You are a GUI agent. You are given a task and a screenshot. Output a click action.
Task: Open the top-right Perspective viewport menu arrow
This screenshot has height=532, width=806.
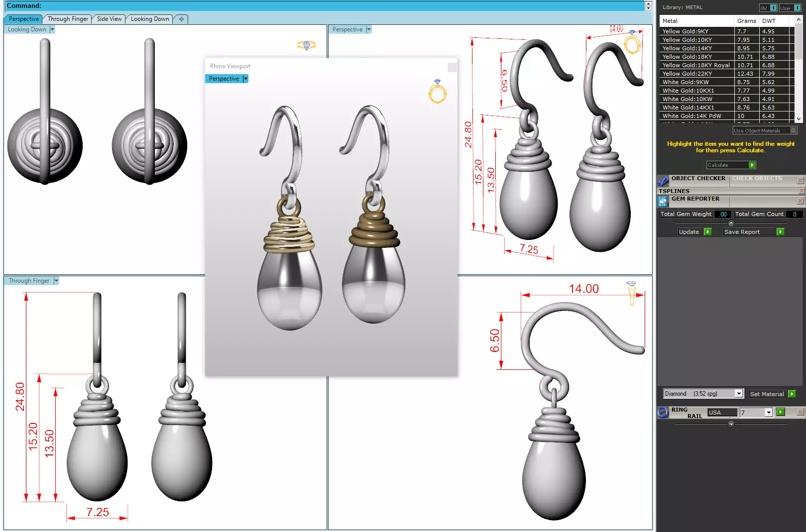(x=369, y=29)
